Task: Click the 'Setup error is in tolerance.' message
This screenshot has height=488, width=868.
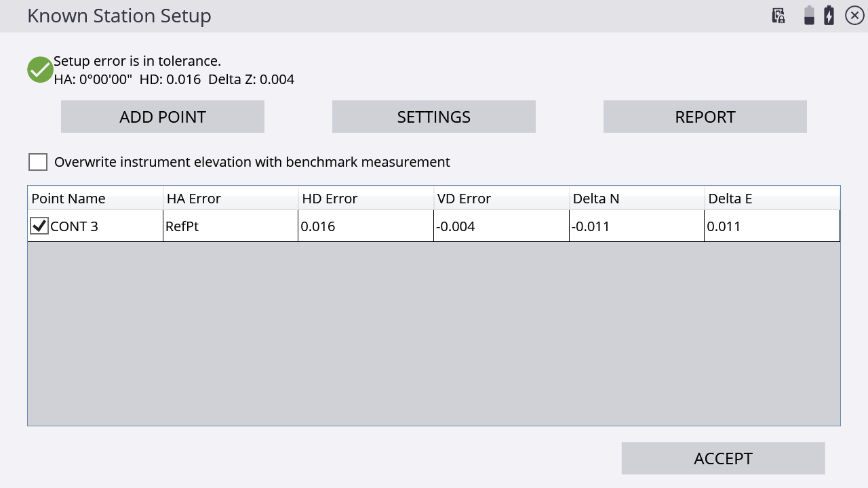Action: coord(137,61)
